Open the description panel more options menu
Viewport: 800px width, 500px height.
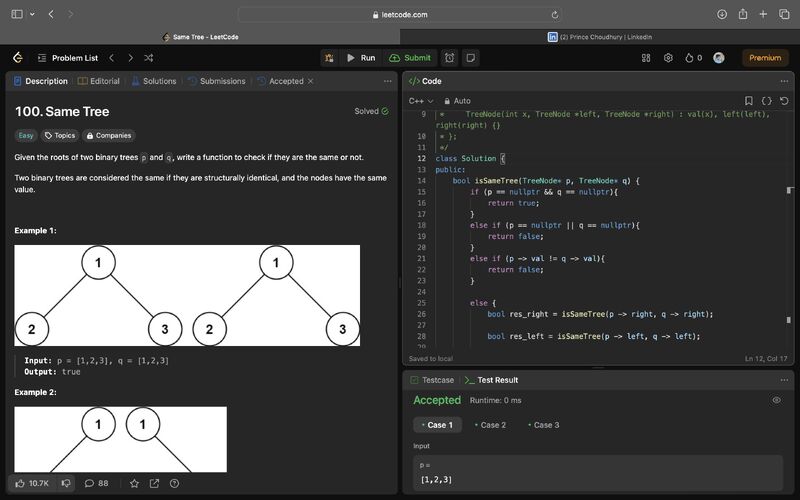tap(388, 81)
